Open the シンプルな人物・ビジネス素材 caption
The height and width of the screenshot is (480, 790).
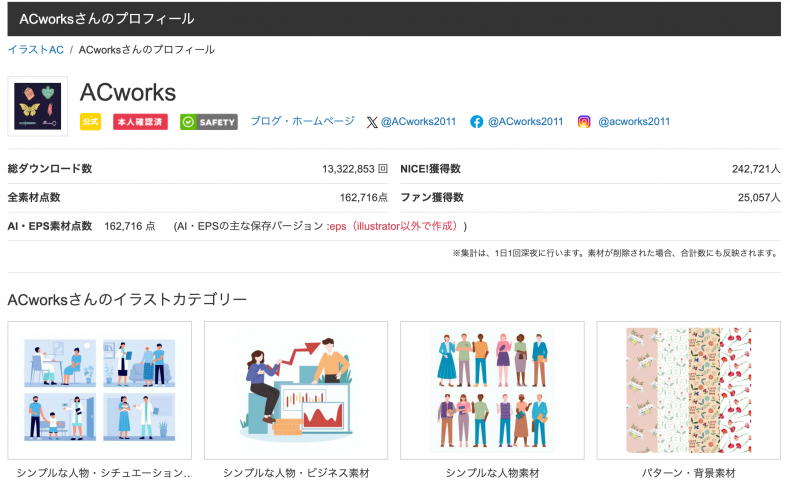[x=296, y=473]
